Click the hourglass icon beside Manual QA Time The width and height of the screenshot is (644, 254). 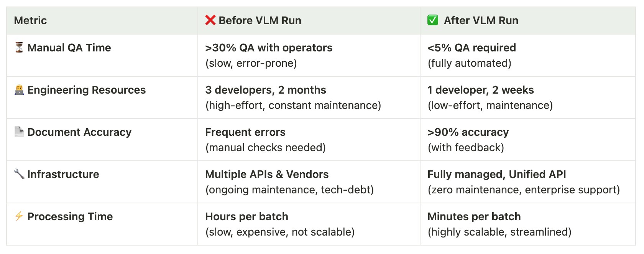[19, 47]
